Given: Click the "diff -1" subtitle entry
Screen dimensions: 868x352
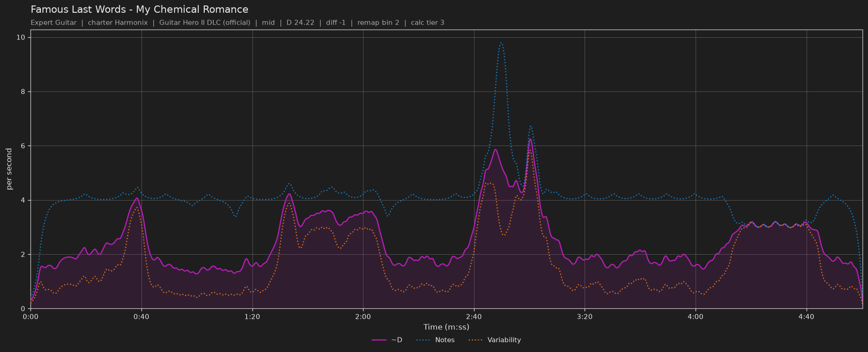Looking at the screenshot, I should [x=336, y=23].
